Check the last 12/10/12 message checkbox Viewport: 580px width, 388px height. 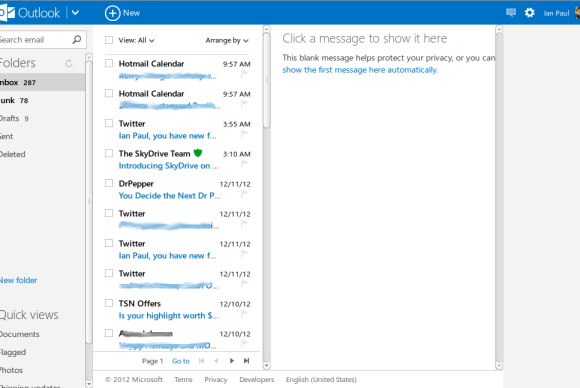[109, 333]
